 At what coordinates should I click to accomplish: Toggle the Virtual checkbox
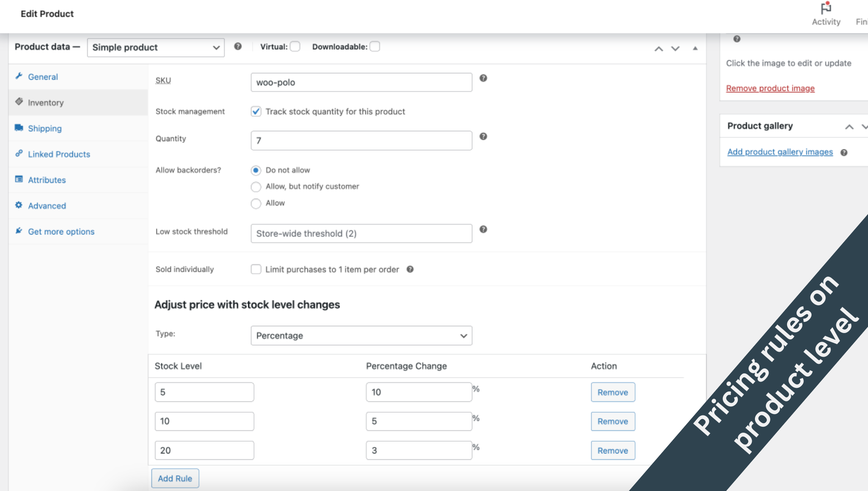pyautogui.click(x=295, y=47)
